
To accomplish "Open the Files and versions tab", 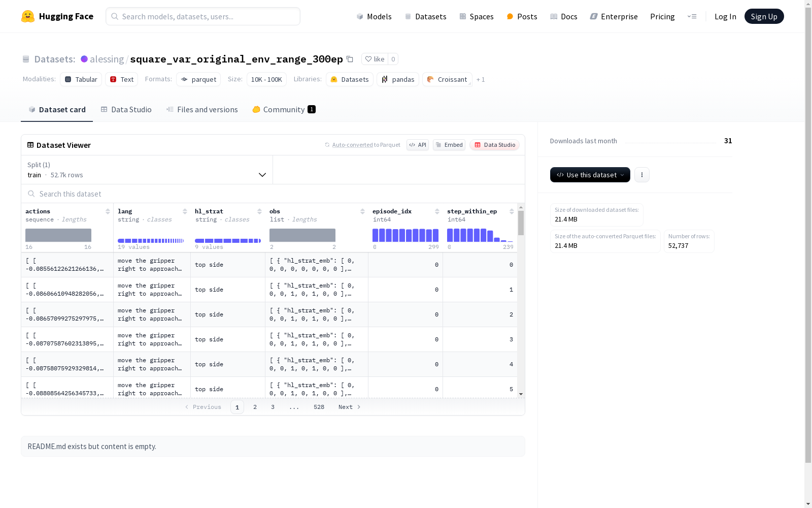I will coord(202,109).
